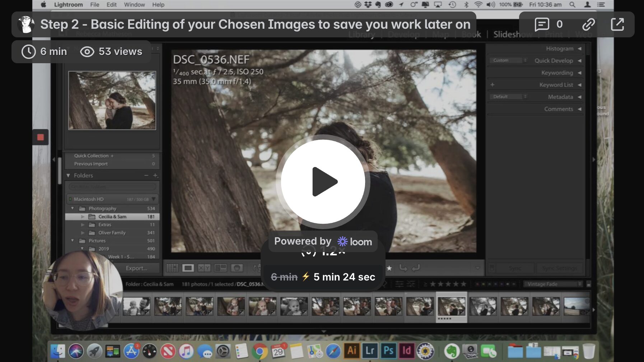
Task: Collapse the Folders panel triangle
Action: (x=68, y=176)
